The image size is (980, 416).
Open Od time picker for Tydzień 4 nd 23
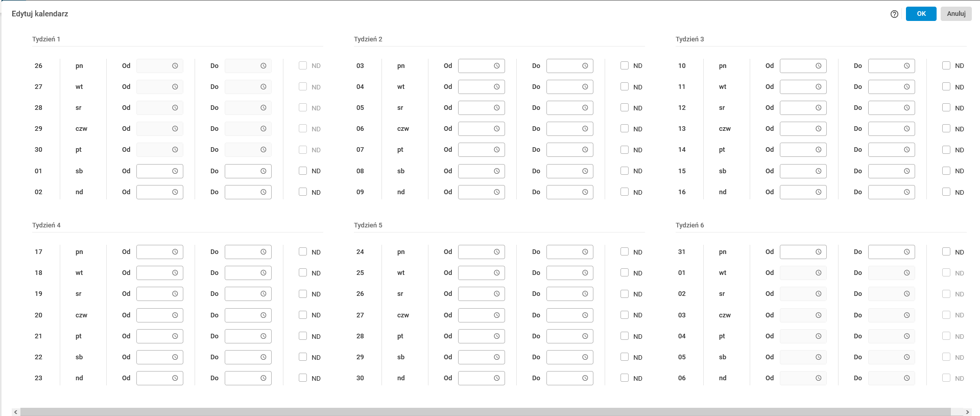click(x=175, y=378)
